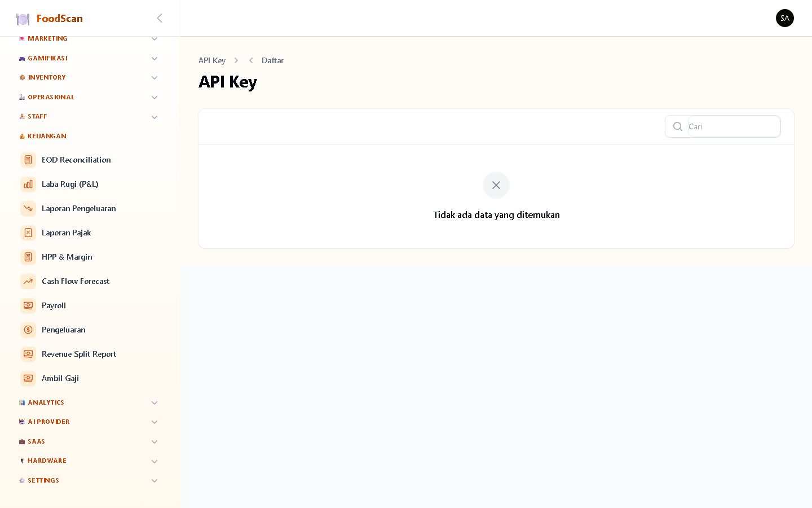The image size is (812, 508).
Task: Open Cash Flow Forecast menu item
Action: click(90, 281)
